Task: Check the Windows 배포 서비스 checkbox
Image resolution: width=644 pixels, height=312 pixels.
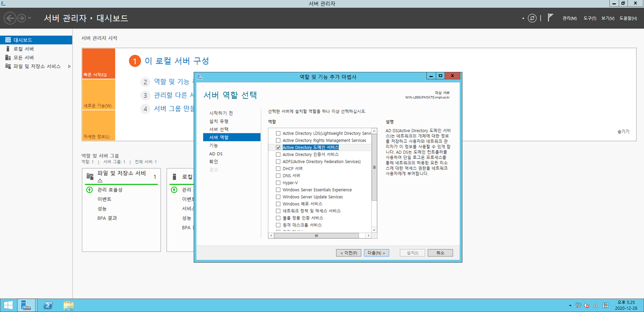Action: tap(278, 204)
